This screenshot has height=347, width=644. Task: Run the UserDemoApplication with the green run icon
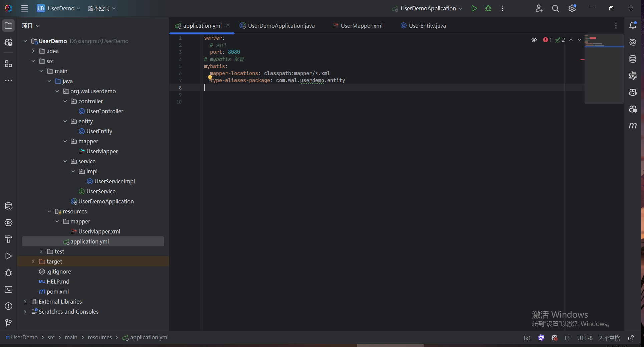(x=474, y=8)
